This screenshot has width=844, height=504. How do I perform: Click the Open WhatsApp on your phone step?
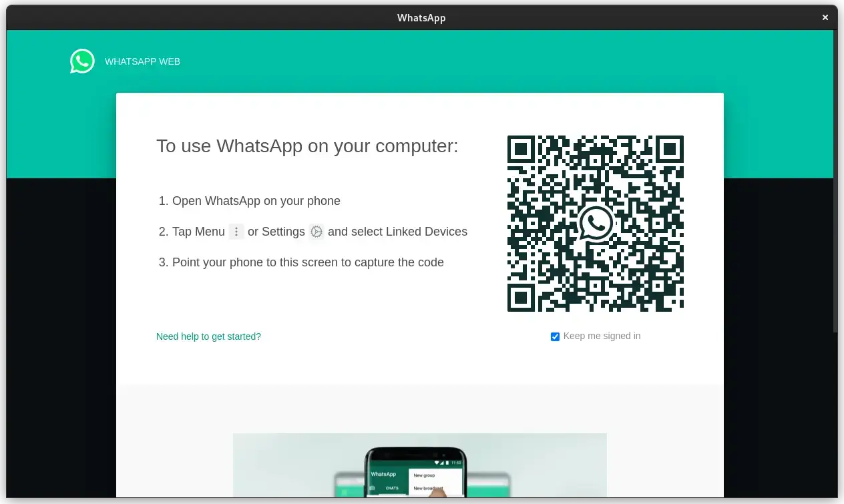coord(256,201)
